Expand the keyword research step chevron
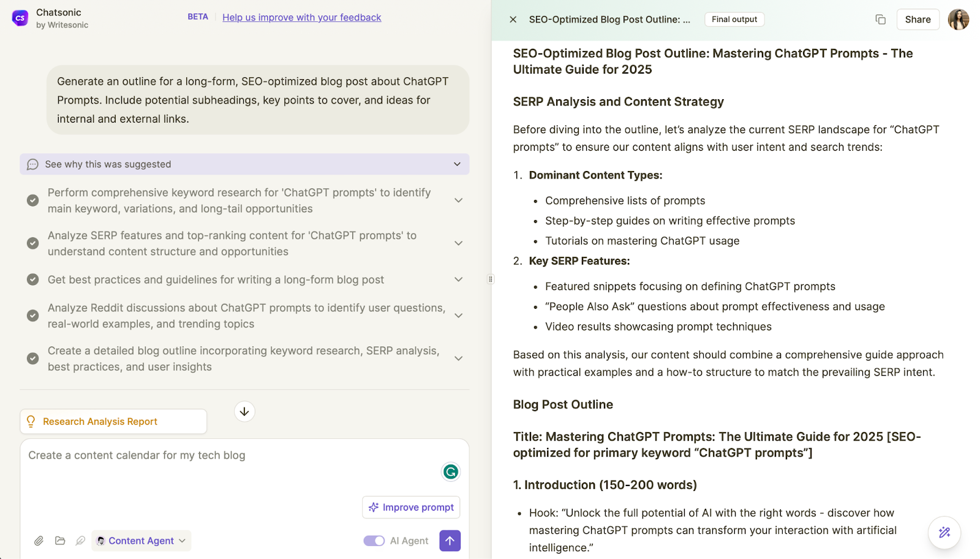The height and width of the screenshot is (559, 980). pyautogui.click(x=458, y=200)
